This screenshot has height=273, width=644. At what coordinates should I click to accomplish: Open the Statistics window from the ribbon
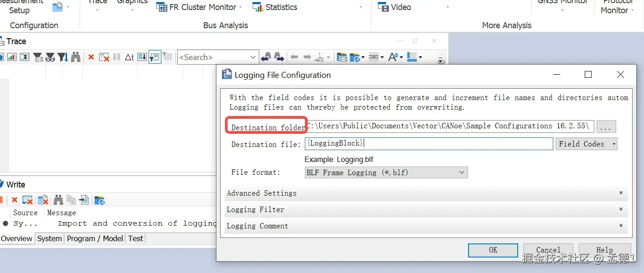[x=275, y=7]
